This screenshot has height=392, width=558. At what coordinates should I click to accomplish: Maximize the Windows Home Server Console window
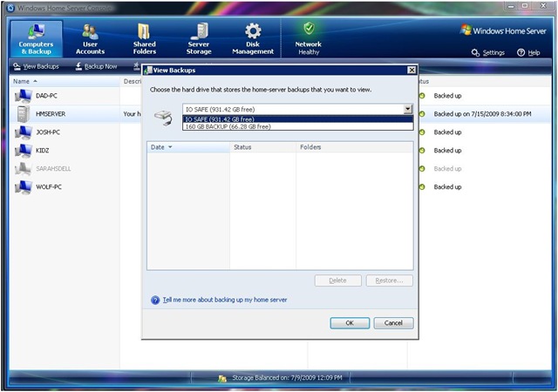[x=525, y=6]
